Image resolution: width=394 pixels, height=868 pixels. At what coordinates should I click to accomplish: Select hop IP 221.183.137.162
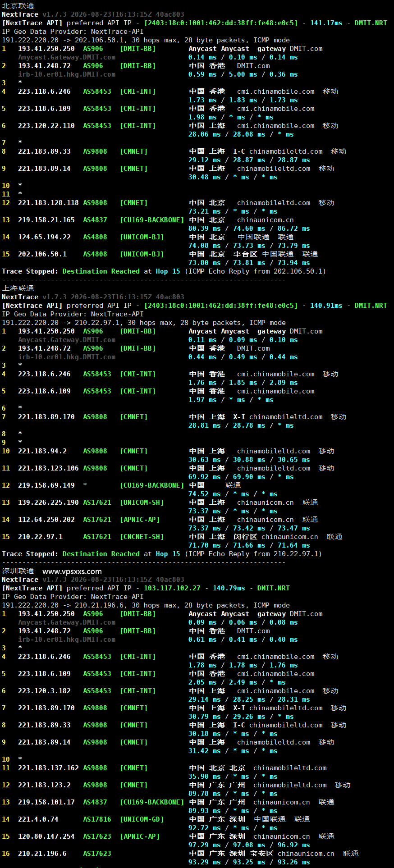click(x=48, y=768)
